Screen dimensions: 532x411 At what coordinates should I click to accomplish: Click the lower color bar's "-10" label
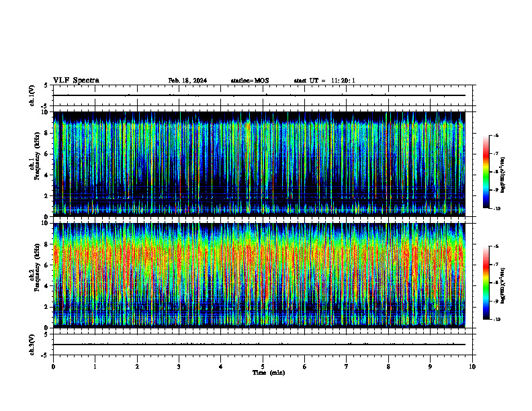[x=496, y=320]
